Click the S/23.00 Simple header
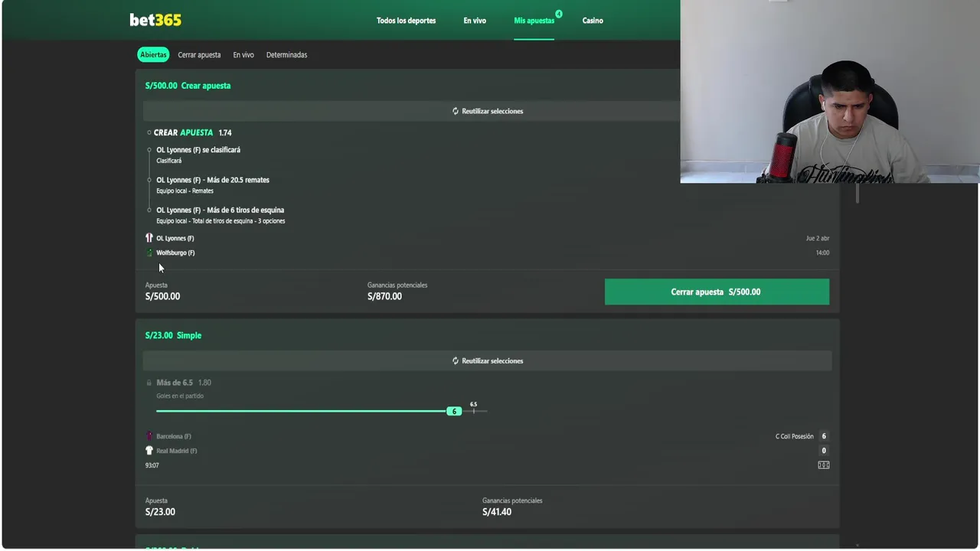This screenshot has height=551, width=980. (173, 335)
